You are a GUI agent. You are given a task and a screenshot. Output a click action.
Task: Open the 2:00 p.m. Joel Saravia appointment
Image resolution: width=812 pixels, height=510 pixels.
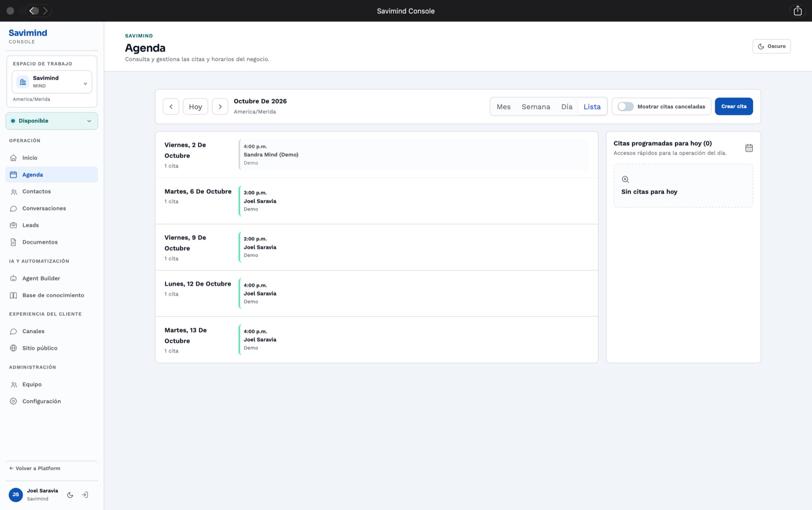(414, 247)
